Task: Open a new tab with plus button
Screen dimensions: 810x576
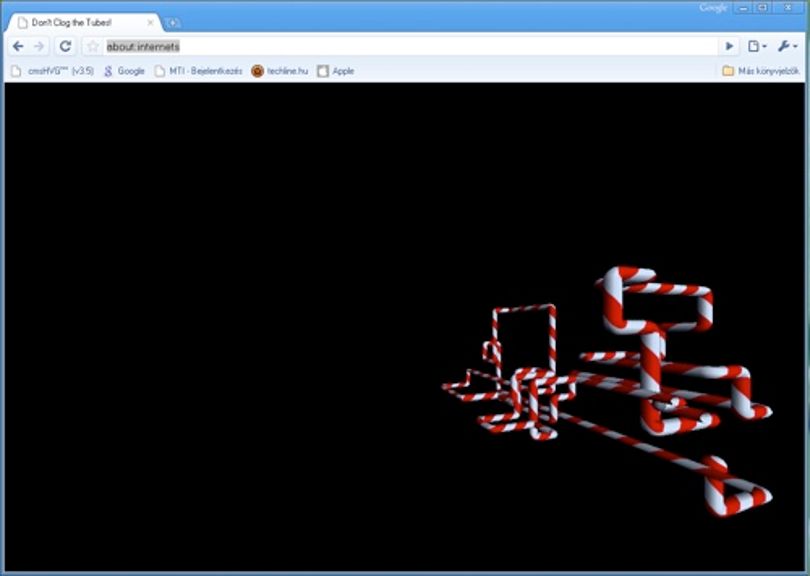Action: 173,23
